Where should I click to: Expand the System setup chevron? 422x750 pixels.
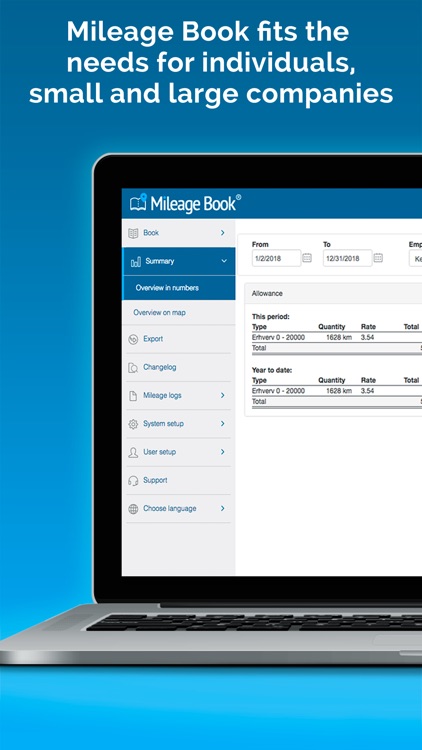coord(222,424)
